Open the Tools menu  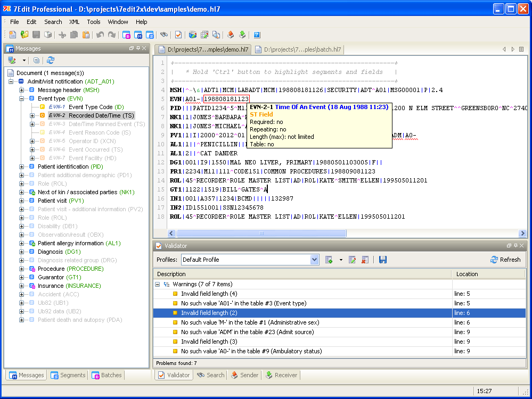[x=94, y=22]
